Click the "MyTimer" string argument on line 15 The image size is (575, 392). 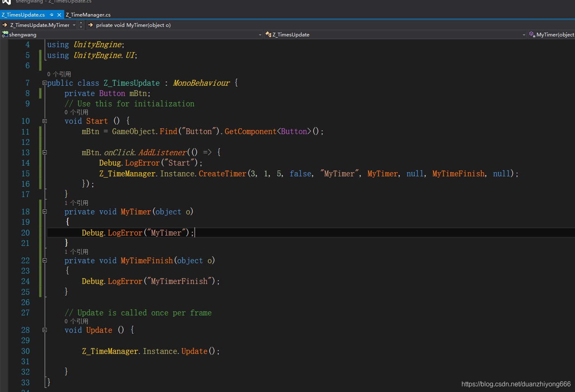[339, 173]
